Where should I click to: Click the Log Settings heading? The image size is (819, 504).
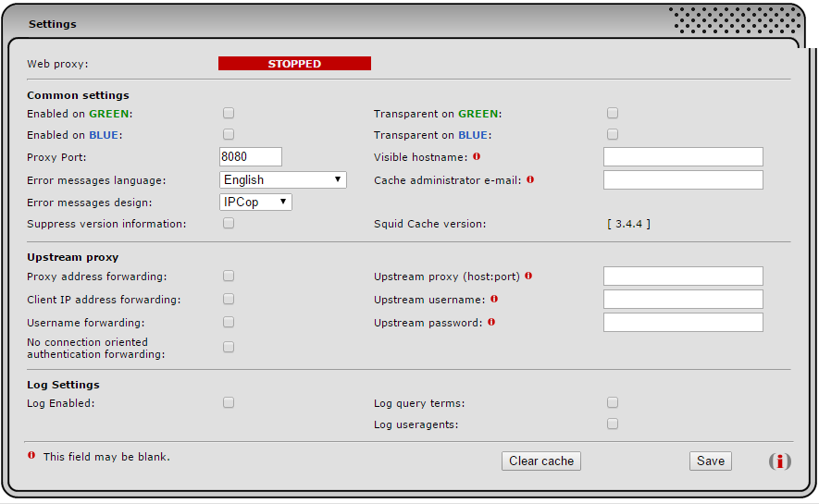(63, 385)
